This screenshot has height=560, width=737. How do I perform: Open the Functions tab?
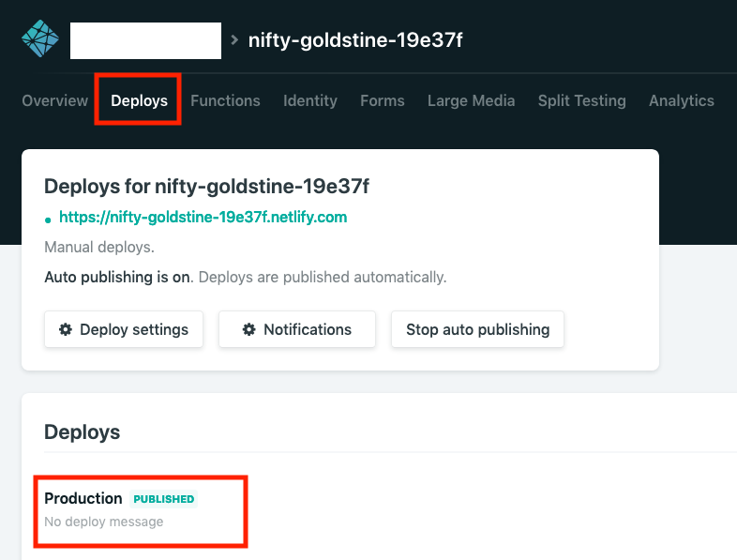click(225, 100)
